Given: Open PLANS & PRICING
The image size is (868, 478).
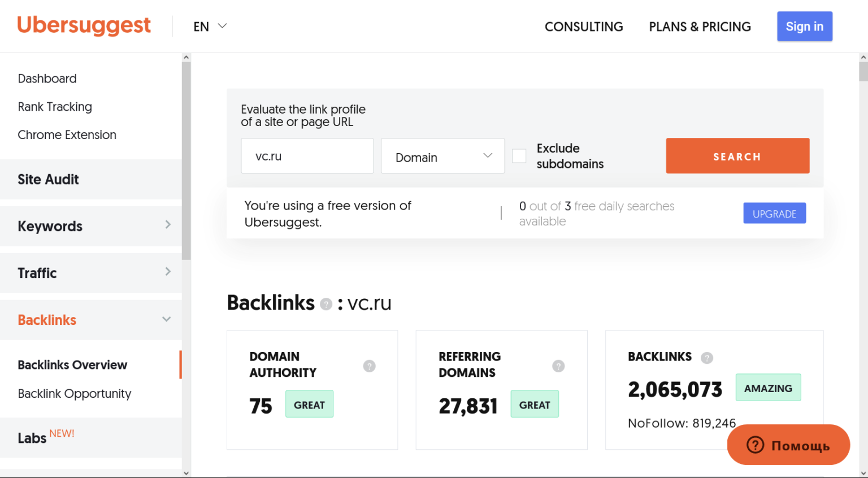Looking at the screenshot, I should (x=700, y=27).
